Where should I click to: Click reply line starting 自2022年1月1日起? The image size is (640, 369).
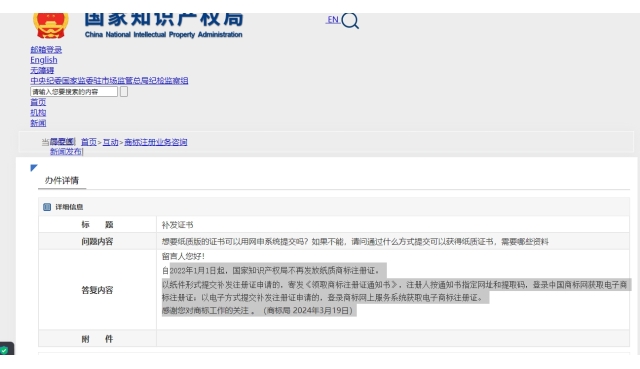point(271,271)
